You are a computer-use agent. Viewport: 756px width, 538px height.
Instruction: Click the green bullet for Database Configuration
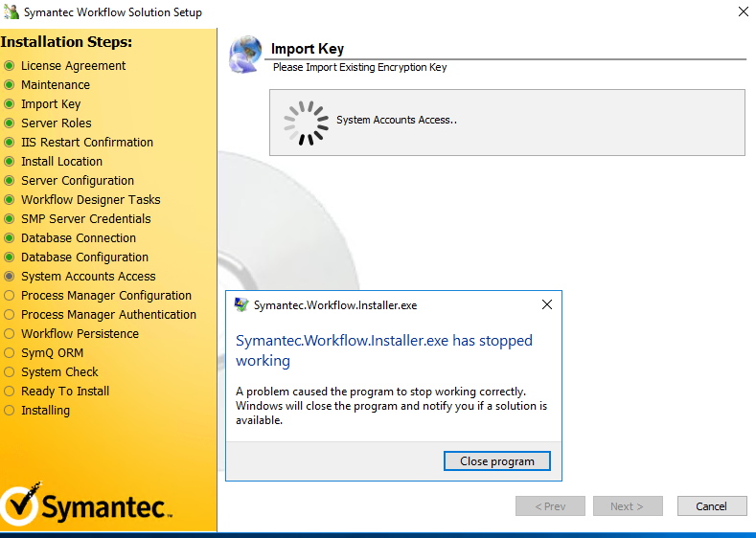point(10,258)
